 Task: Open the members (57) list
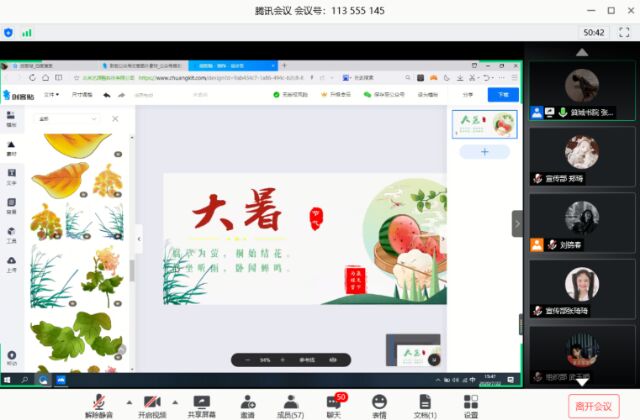click(291, 406)
